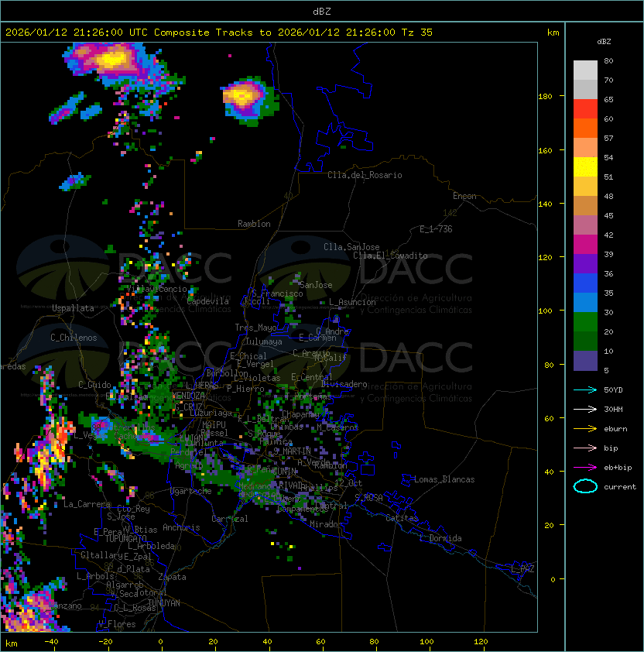Viewport: 644px width, 652px height.
Task: Click the white 30HM arrow symbol
Action: 585,409
